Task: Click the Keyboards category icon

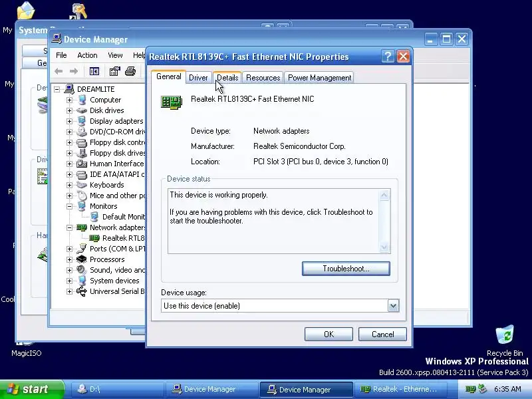Action: (82, 185)
